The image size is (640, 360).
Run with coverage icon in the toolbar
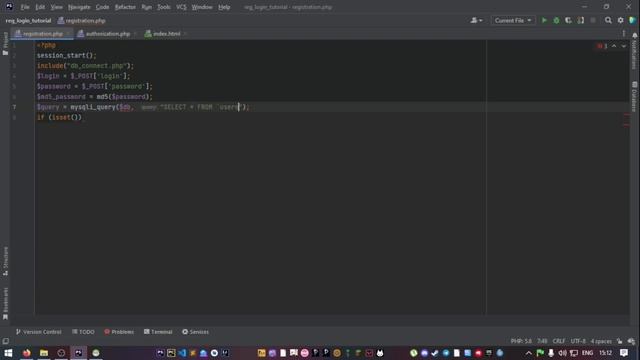[568, 20]
